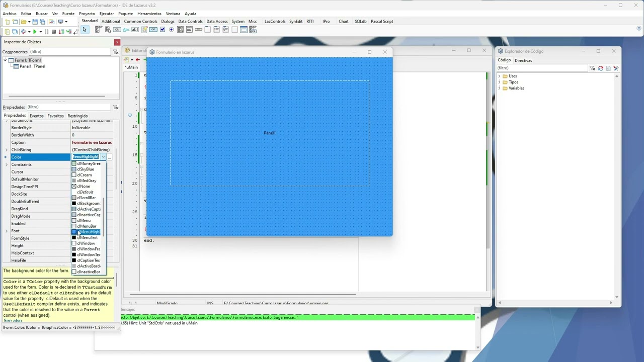
Task: Switch to the Common Controls palette tab
Action: click(x=140, y=22)
